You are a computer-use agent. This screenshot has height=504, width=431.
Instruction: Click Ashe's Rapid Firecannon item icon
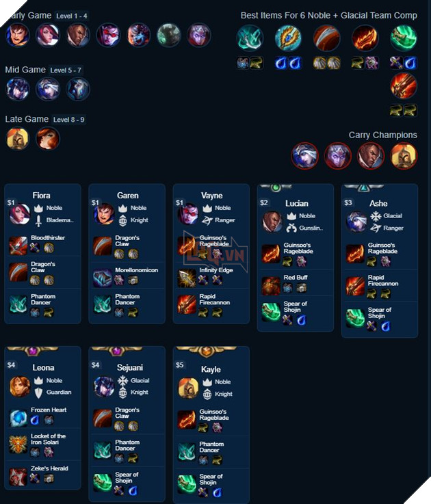[x=355, y=286]
